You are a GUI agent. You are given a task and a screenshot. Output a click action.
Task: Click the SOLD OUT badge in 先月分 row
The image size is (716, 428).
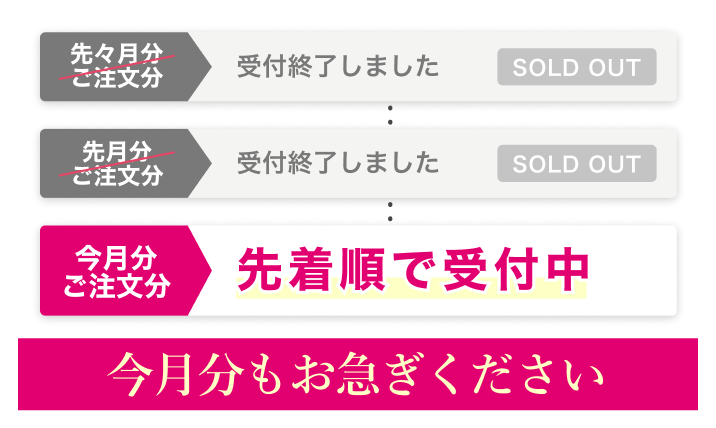click(576, 164)
